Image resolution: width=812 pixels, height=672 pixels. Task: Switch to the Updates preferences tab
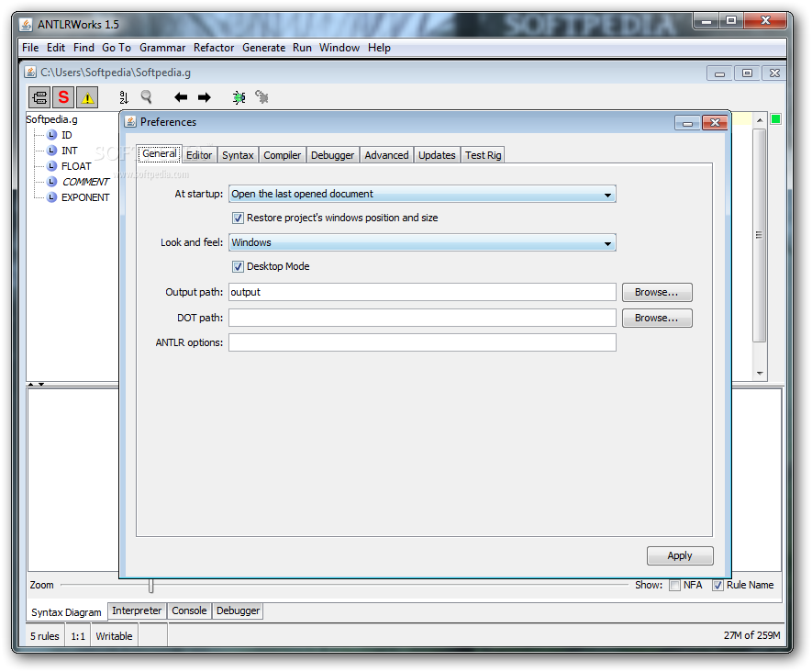pos(437,155)
